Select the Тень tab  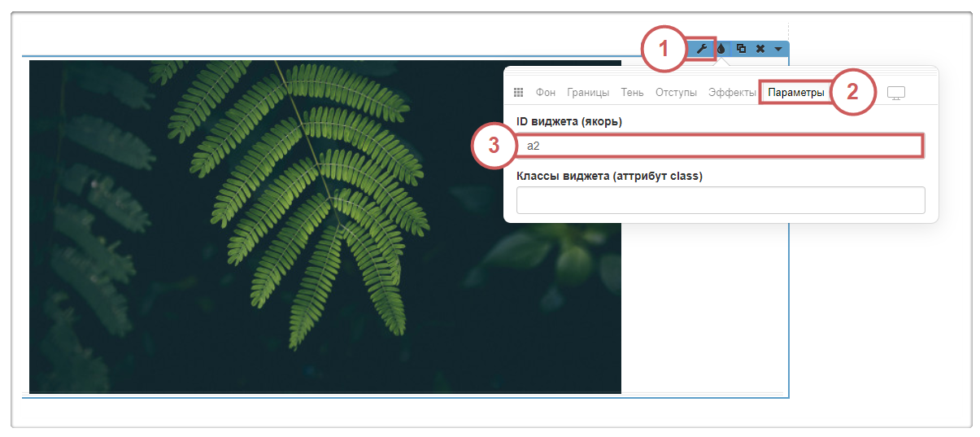coord(632,93)
